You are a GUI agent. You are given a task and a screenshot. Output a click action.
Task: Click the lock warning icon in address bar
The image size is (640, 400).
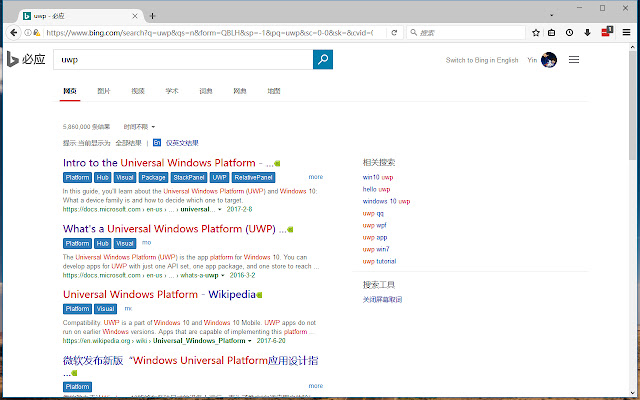pos(37,33)
